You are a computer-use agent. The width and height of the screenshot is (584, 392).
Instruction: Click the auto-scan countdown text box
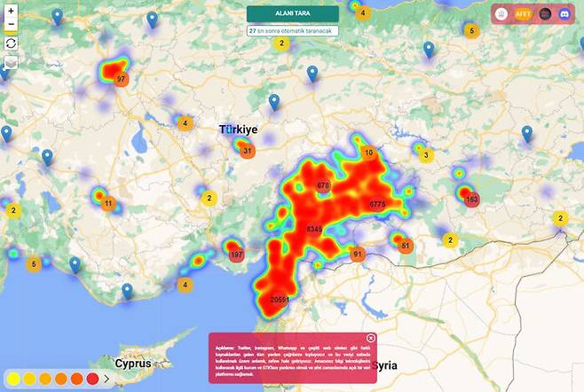click(292, 30)
